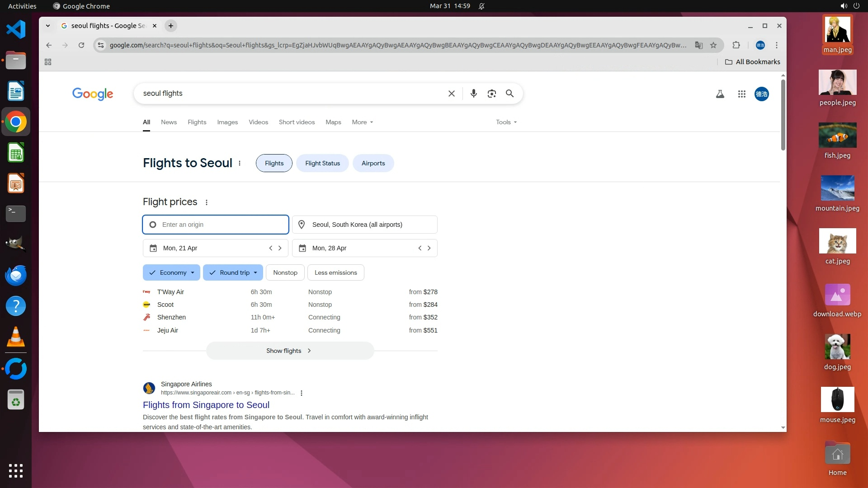868x488 pixels.
Task: Open the Round trip dropdown
Action: pyautogui.click(x=233, y=272)
